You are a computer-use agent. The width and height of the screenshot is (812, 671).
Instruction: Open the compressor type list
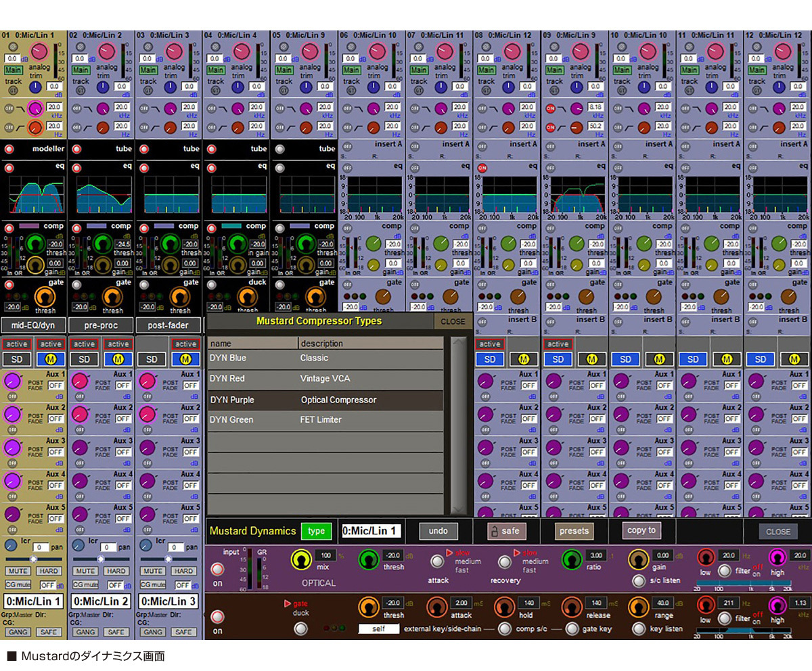tap(317, 531)
